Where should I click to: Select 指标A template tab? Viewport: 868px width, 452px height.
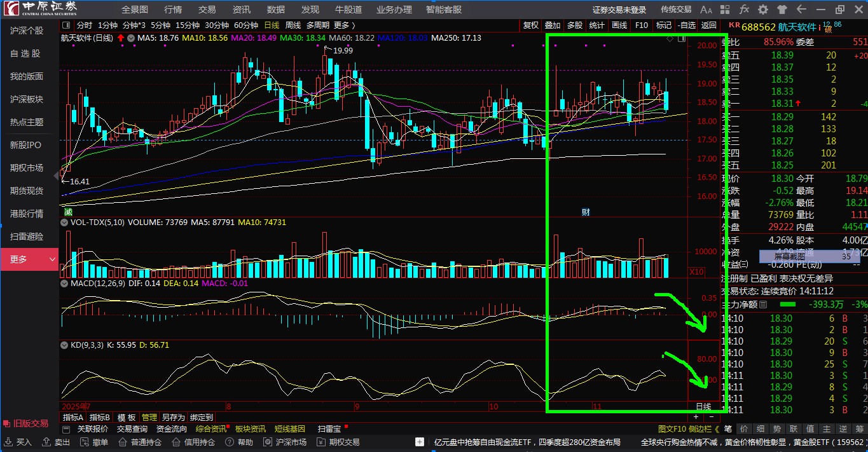coord(73,418)
